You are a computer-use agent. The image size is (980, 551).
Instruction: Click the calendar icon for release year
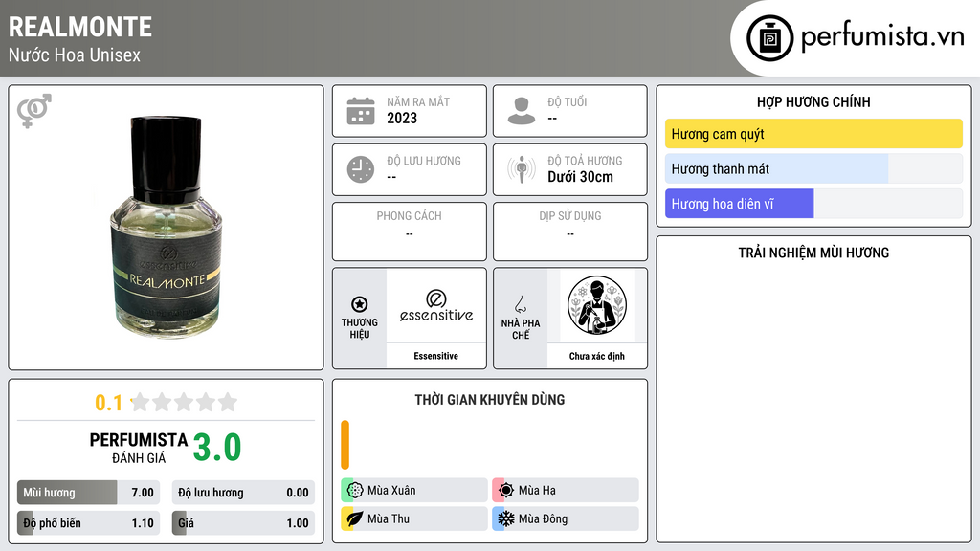click(x=361, y=111)
